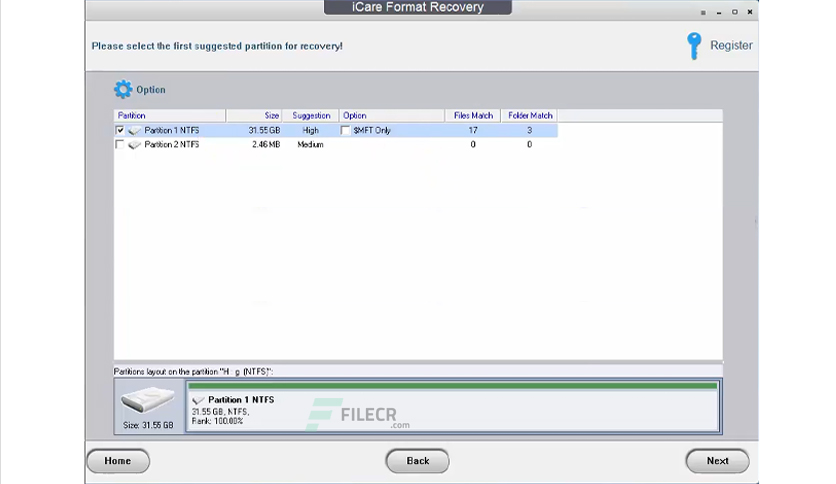Click the Partition 2 NTFS drive icon
The image size is (836, 484).
click(x=134, y=144)
